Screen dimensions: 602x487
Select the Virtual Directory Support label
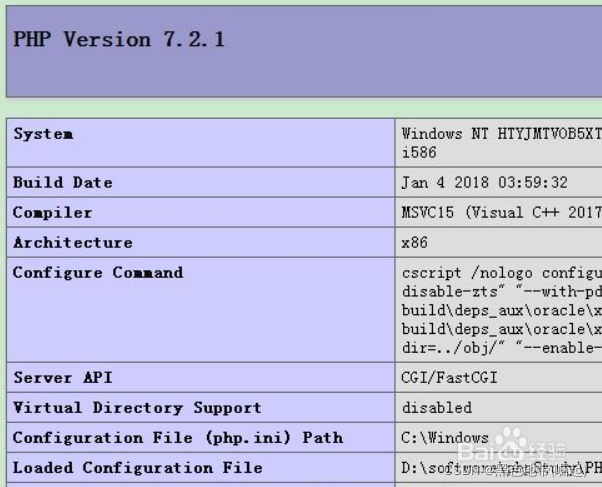(x=137, y=408)
